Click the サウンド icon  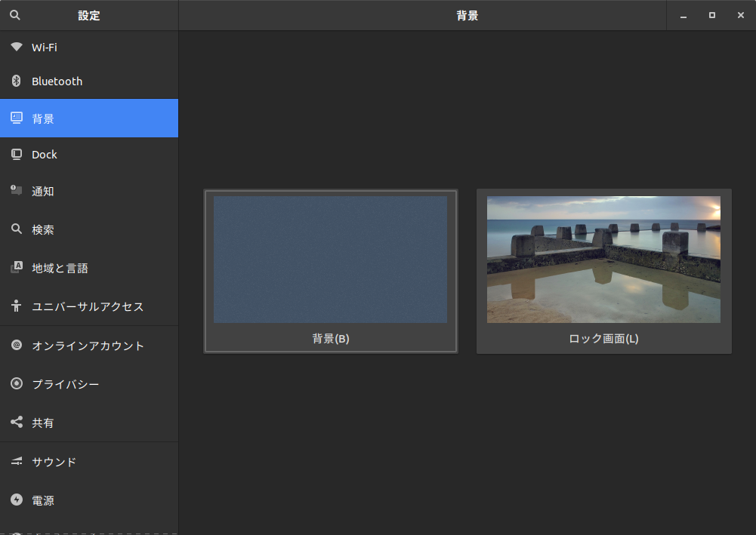click(x=17, y=461)
